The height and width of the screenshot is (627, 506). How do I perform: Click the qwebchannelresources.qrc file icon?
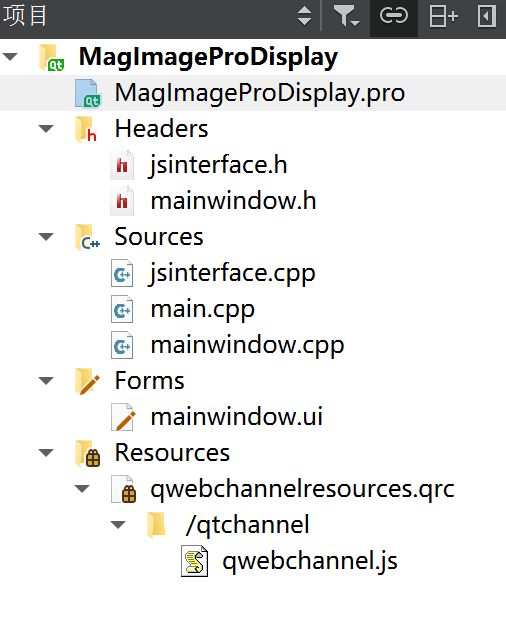124,489
